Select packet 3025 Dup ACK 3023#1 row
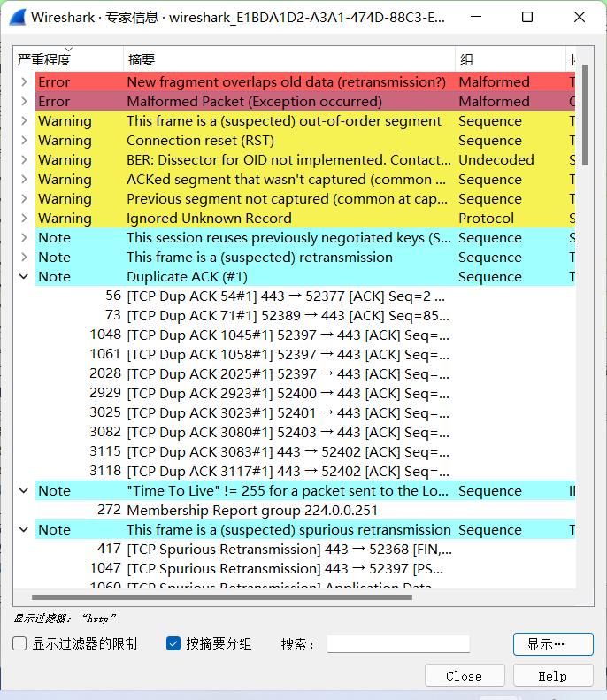 click(x=295, y=412)
